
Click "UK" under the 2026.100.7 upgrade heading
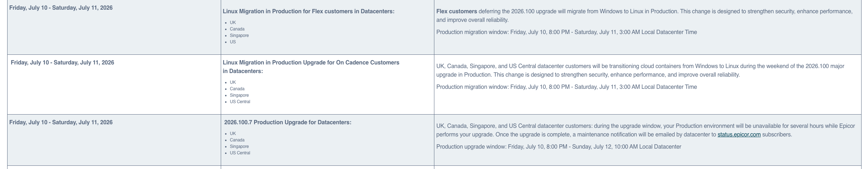click(233, 134)
